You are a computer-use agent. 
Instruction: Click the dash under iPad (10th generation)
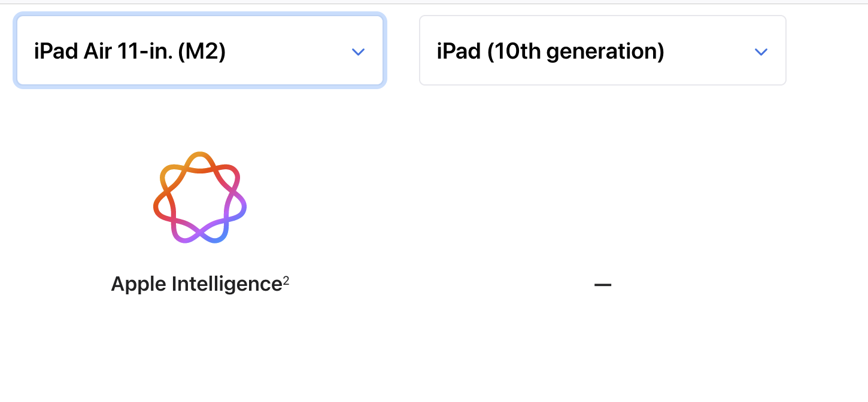[603, 284]
